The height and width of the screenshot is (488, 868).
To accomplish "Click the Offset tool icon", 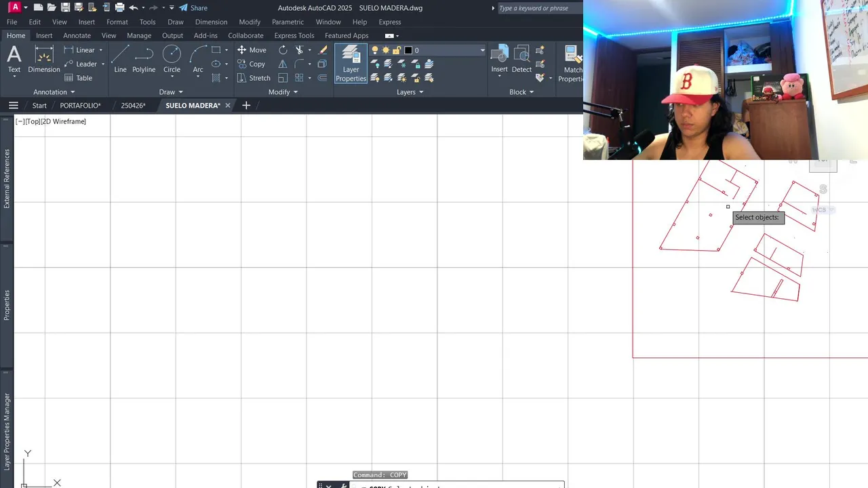I will point(323,78).
